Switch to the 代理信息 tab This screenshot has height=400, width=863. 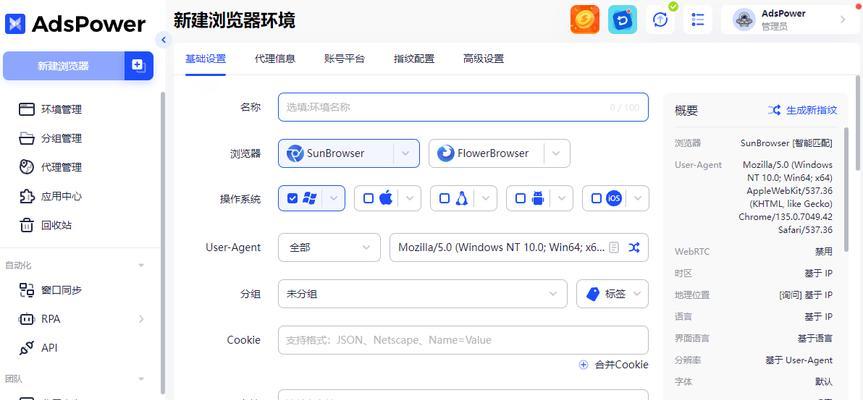(275, 59)
